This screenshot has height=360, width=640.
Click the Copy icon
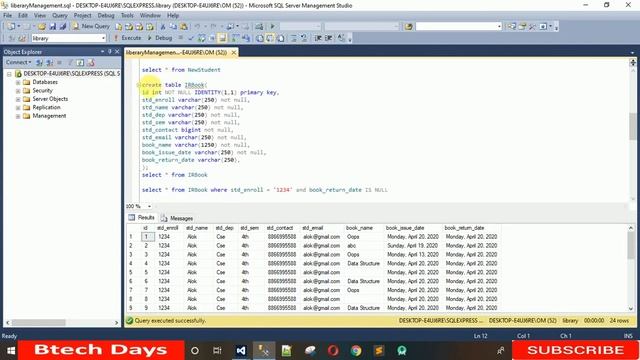[173, 26]
